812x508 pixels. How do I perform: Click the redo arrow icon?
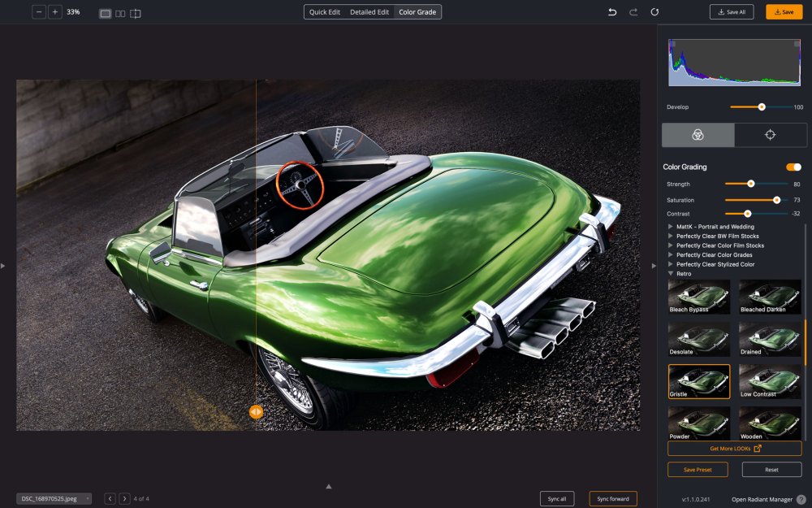pyautogui.click(x=633, y=12)
